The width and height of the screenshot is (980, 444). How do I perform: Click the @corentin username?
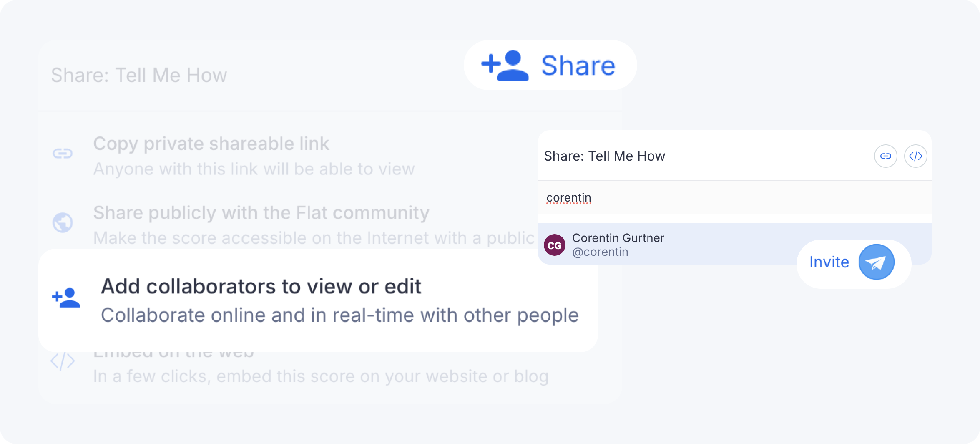pos(600,252)
